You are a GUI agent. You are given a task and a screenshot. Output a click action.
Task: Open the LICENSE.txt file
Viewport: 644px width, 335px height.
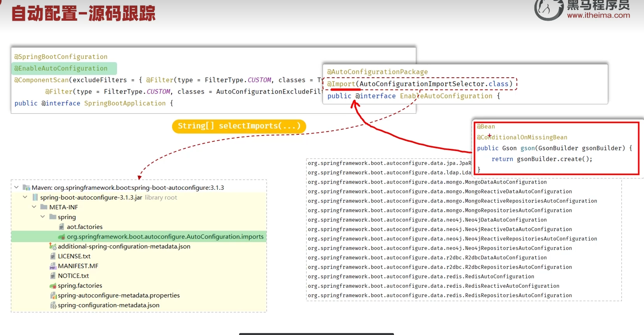[74, 256]
